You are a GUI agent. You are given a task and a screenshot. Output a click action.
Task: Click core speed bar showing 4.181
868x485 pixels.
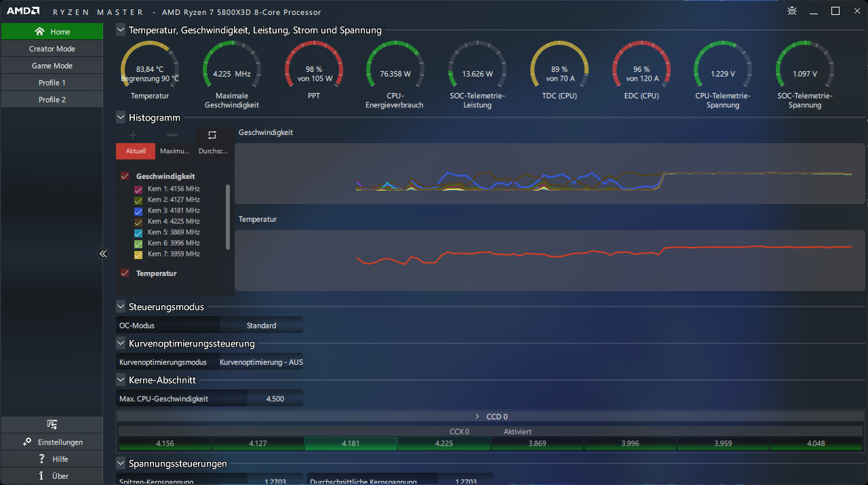[351, 444]
